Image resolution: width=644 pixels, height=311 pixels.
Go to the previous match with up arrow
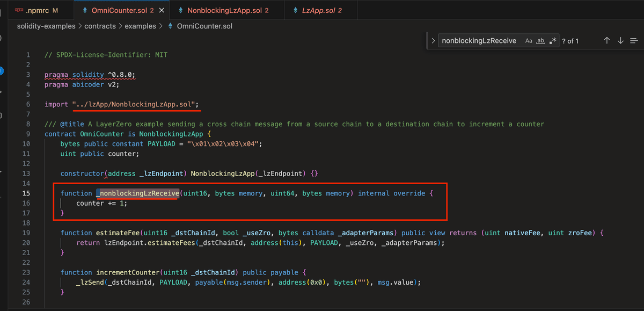607,41
